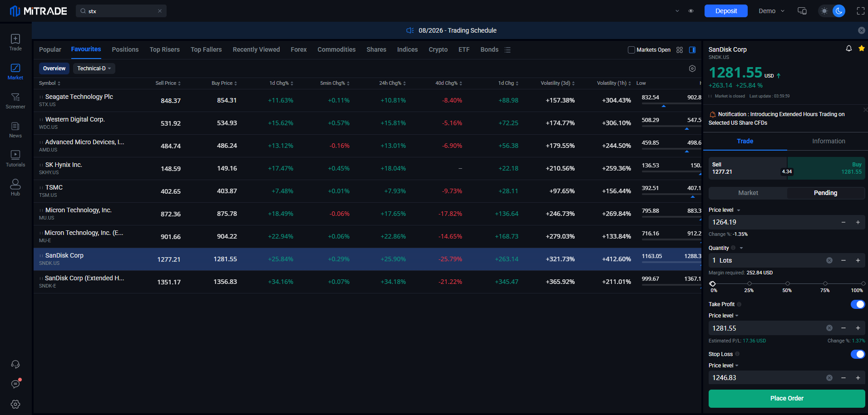This screenshot has width=868, height=415.
Task: Expand the full category list after Bonds
Action: click(508, 50)
